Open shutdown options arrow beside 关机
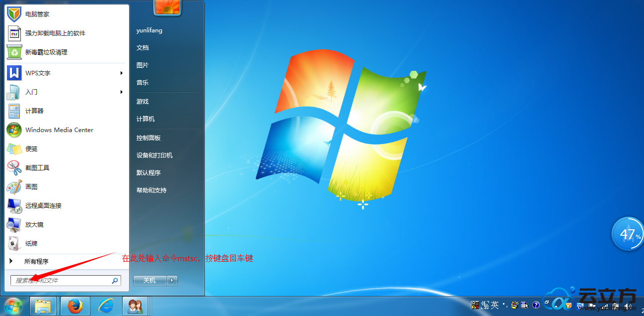644x316 pixels. (x=172, y=281)
